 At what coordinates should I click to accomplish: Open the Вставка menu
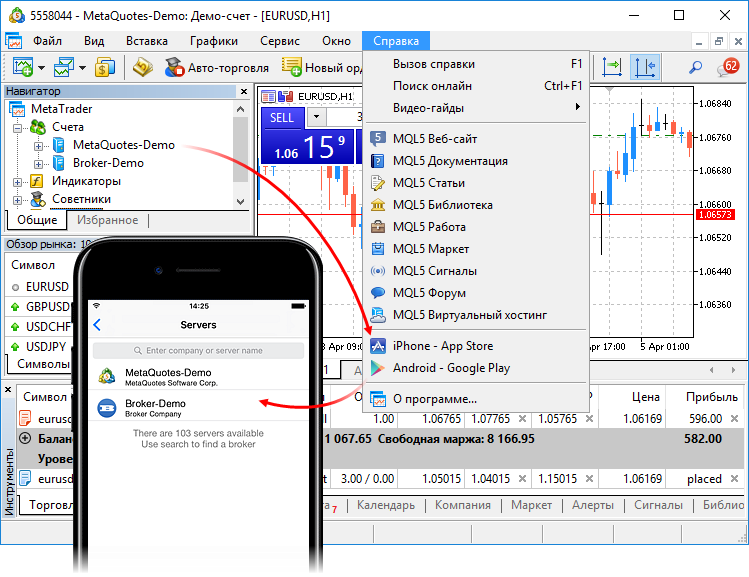[147, 41]
